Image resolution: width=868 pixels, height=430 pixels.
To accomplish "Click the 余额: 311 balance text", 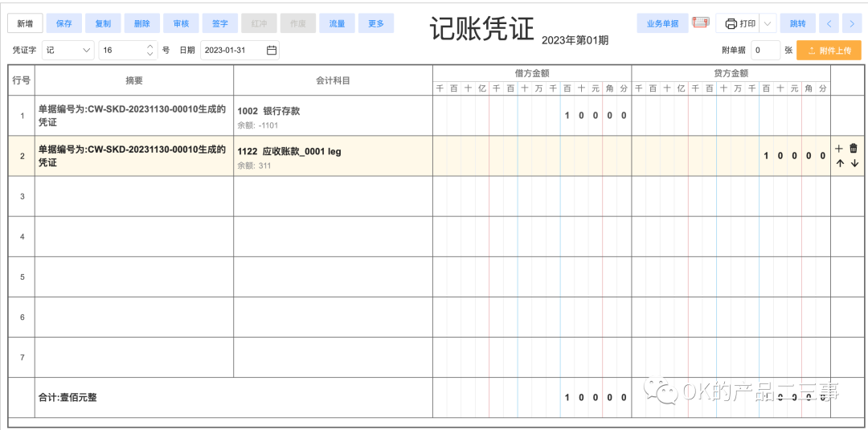I will (x=254, y=166).
